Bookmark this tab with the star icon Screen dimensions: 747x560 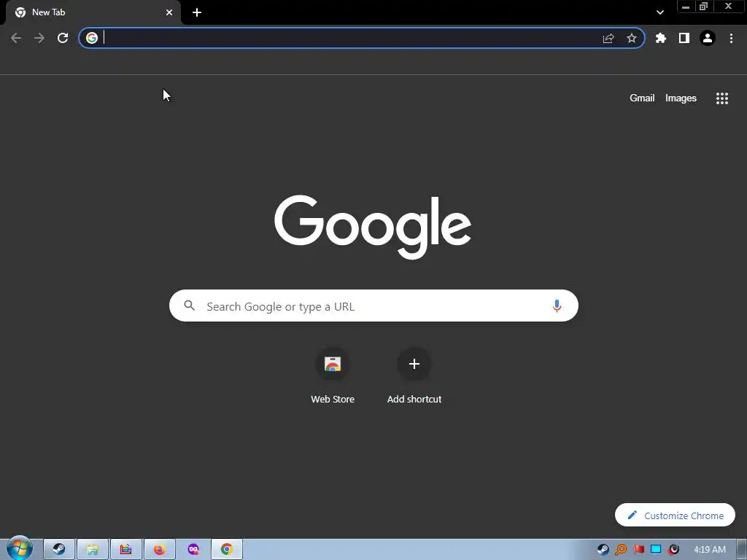632,38
